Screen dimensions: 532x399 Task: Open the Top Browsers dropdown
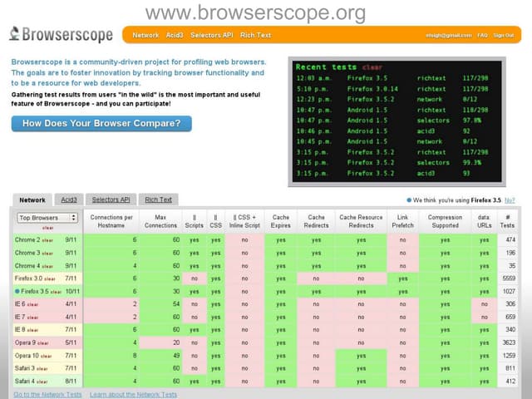point(47,218)
